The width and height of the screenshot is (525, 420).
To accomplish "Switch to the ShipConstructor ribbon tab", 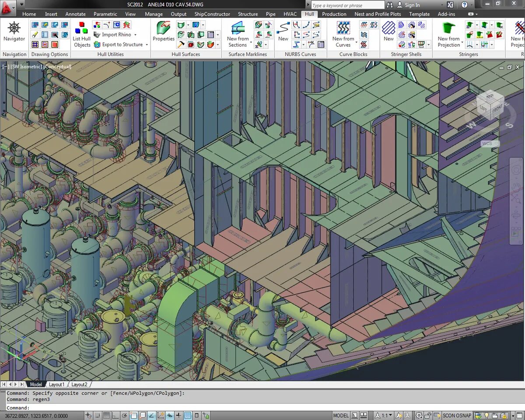I will point(212,14).
